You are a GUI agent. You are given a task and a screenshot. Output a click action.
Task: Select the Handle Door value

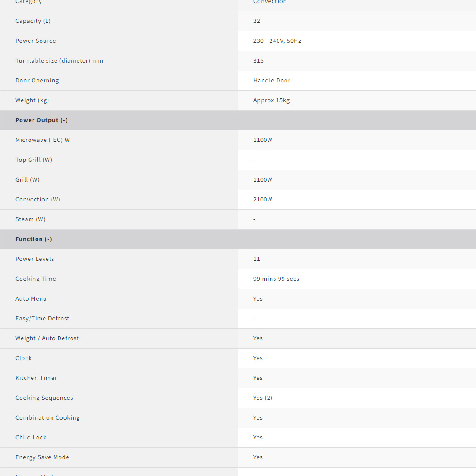(x=271, y=81)
